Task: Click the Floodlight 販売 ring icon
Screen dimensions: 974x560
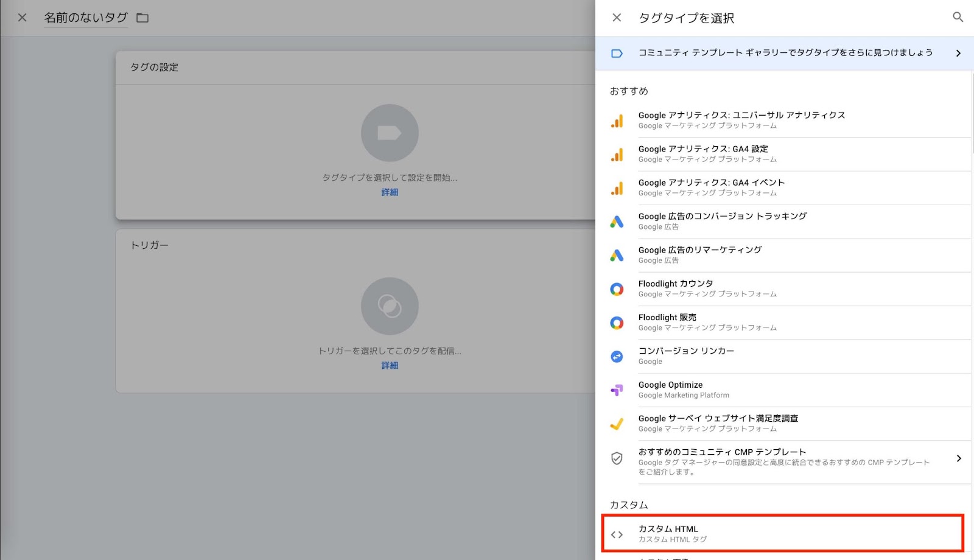Action: click(x=617, y=323)
